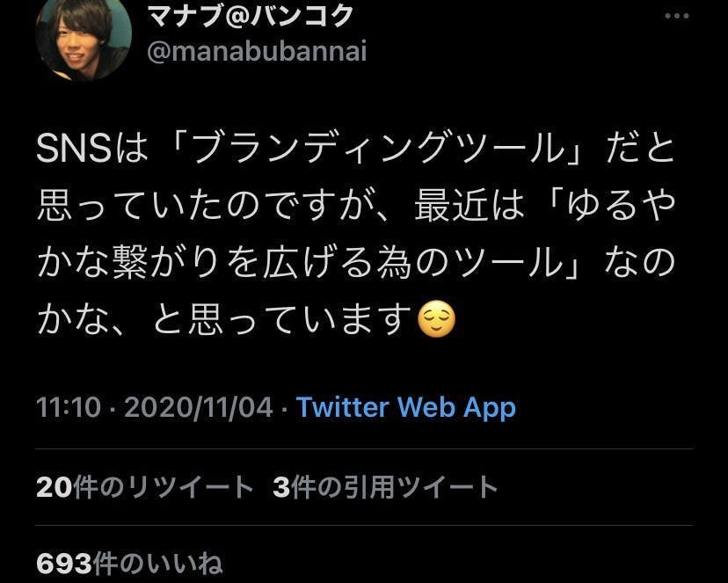Select the 11:10 timestamp
Screen dimensions: 728x583
pyautogui.click(x=69, y=407)
